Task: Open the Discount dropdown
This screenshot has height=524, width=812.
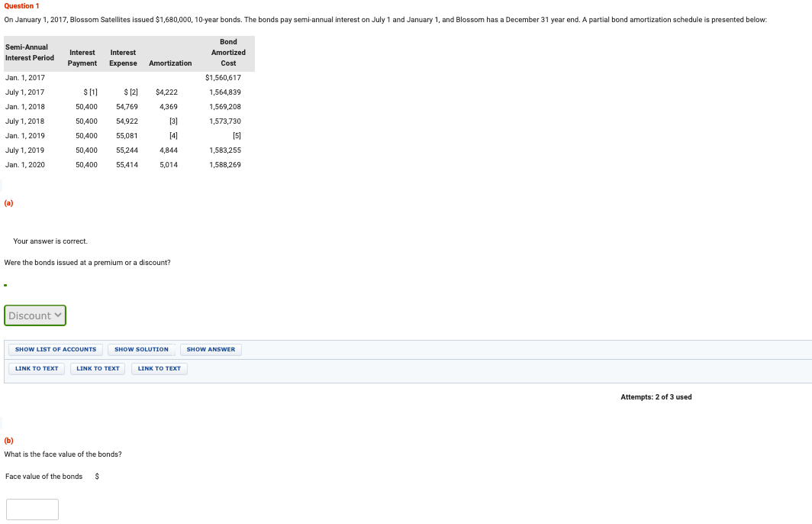Action: coord(34,315)
